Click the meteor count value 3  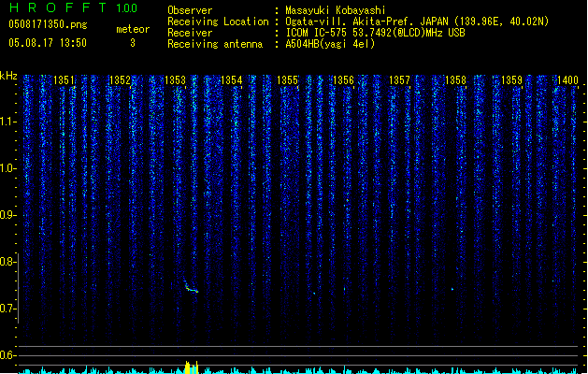point(133,43)
